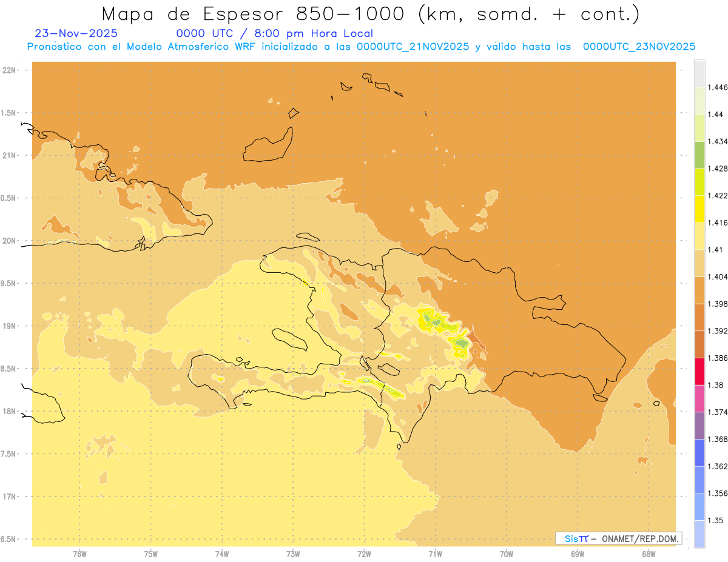Click the dark orange colorbar segment above 1.386
This screenshot has width=728, height=562.
click(699, 344)
